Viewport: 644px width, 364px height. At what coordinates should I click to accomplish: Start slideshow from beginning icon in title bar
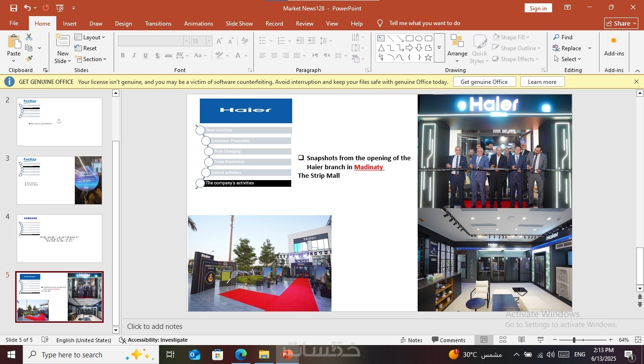[x=60, y=8]
